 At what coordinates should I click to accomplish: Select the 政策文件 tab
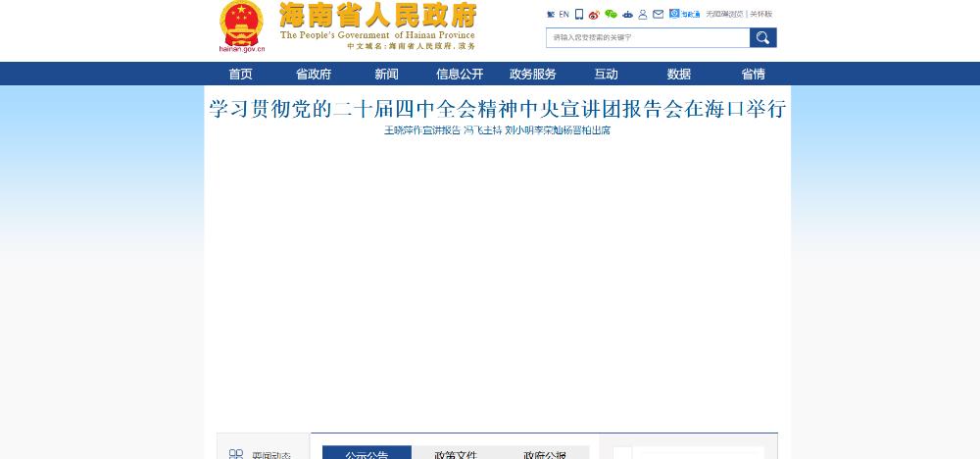(456, 453)
